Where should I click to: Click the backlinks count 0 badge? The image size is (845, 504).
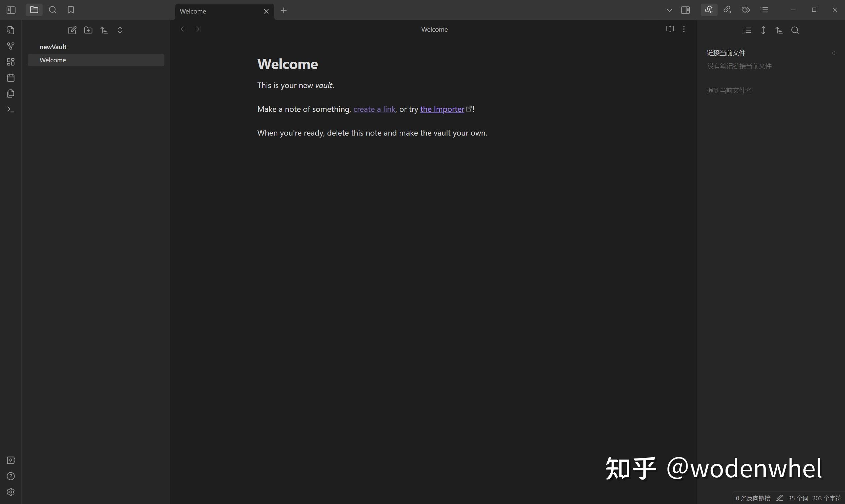(x=834, y=53)
